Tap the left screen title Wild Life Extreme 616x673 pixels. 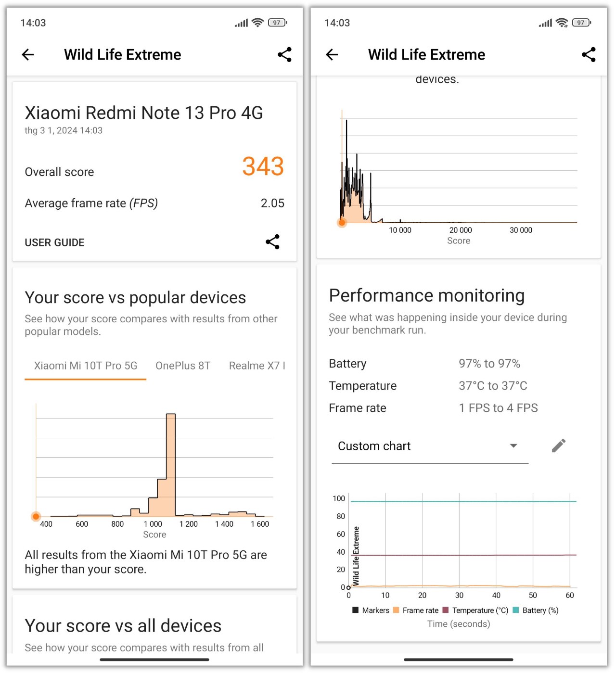123,55
